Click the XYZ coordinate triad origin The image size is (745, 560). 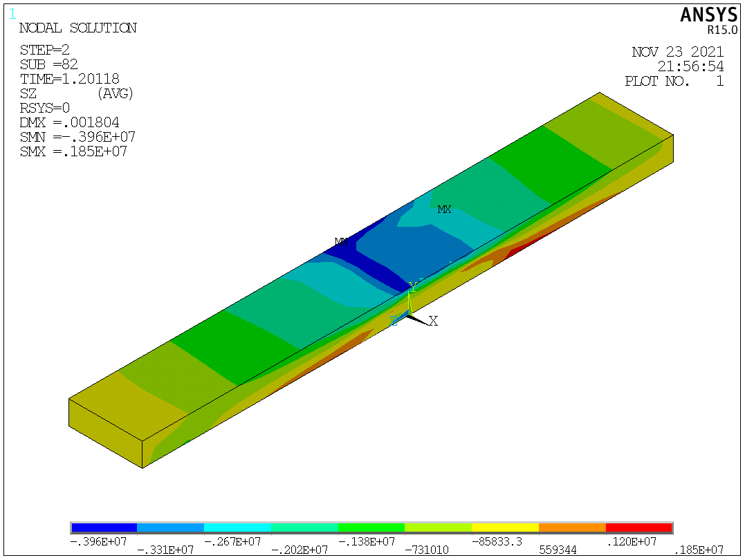[408, 315]
